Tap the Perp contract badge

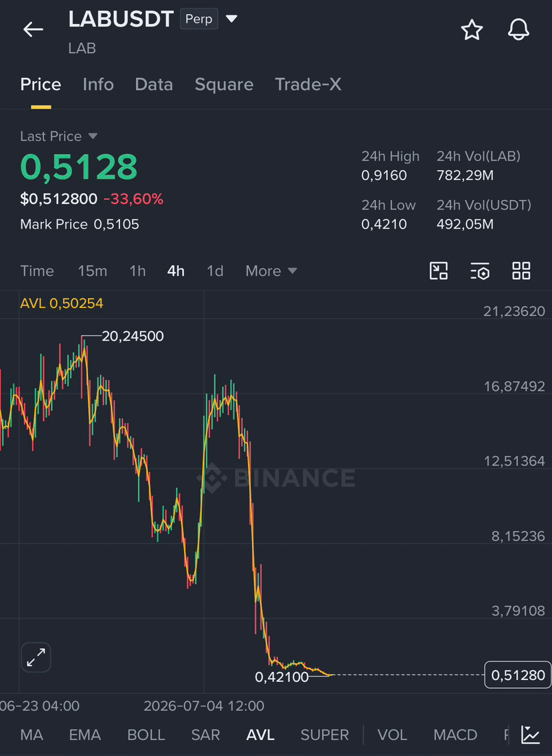199,19
